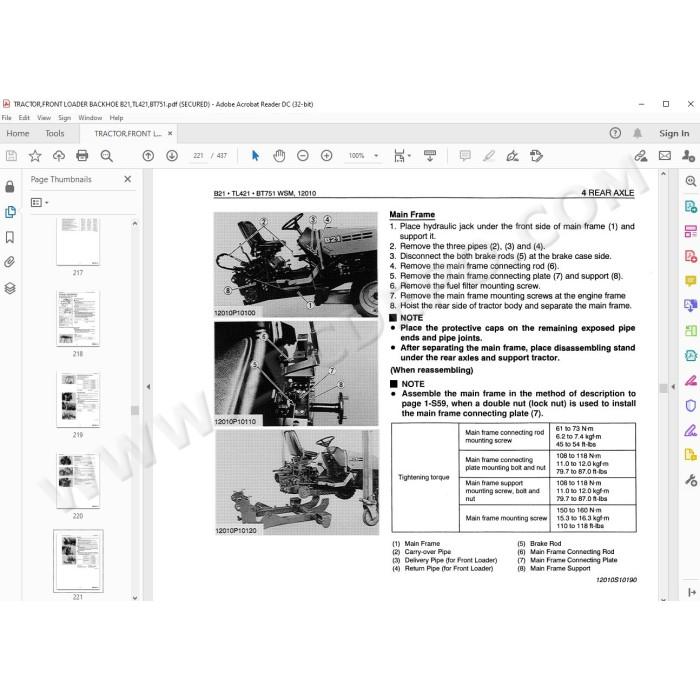The image size is (700, 700).
Task: Print the document
Action: [x=82, y=156]
